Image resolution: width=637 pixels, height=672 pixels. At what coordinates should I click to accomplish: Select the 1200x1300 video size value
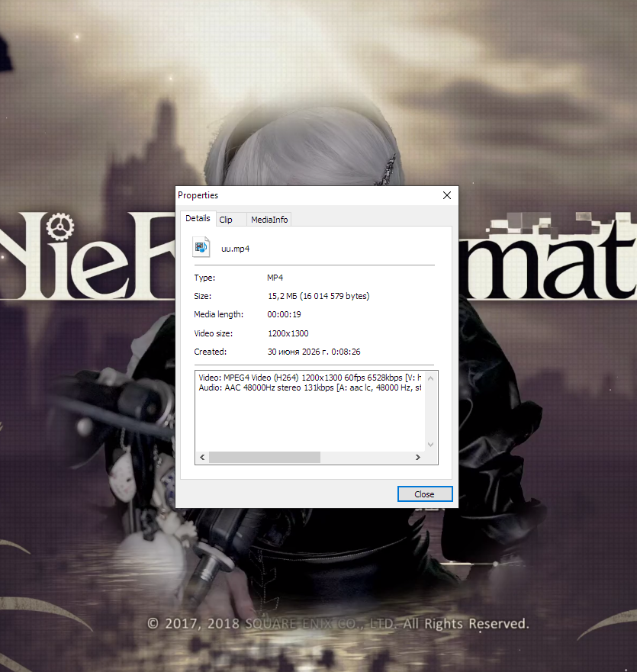[x=288, y=333]
